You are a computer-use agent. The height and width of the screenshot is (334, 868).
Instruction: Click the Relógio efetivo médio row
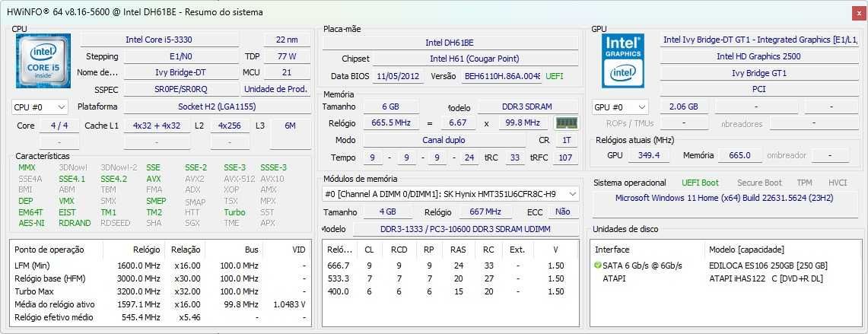coord(161,317)
